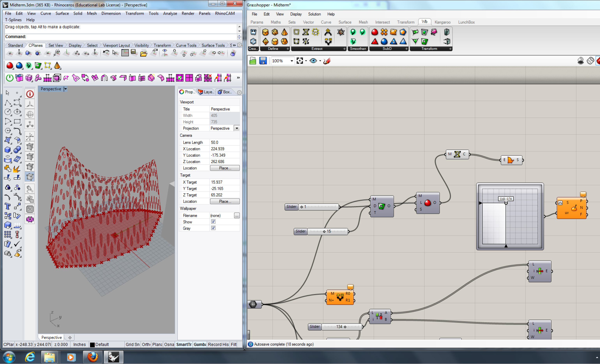Click the green power T-Splines icon
Viewport: 600px width, 364px height.
pyautogui.click(x=10, y=78)
